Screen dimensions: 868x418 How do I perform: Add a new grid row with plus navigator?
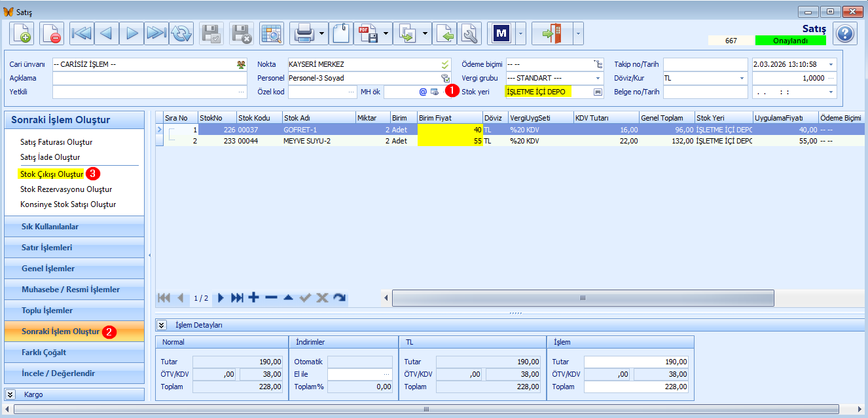[x=254, y=297]
